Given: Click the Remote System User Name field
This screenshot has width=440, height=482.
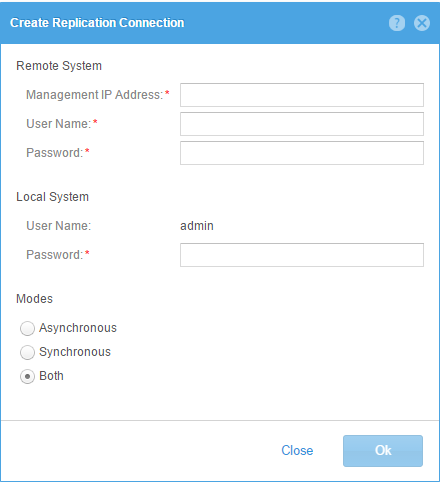Looking at the screenshot, I should 302,124.
